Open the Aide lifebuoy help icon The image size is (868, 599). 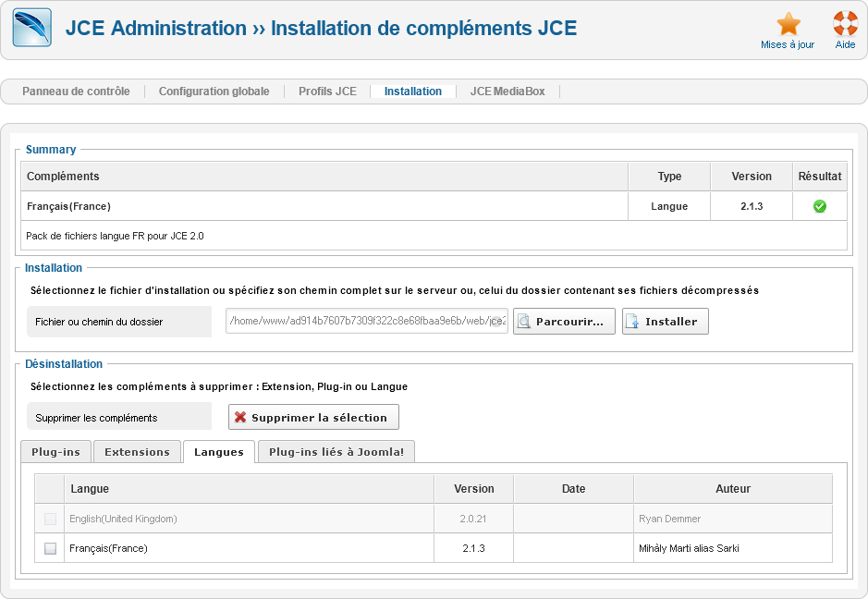pyautogui.click(x=845, y=24)
